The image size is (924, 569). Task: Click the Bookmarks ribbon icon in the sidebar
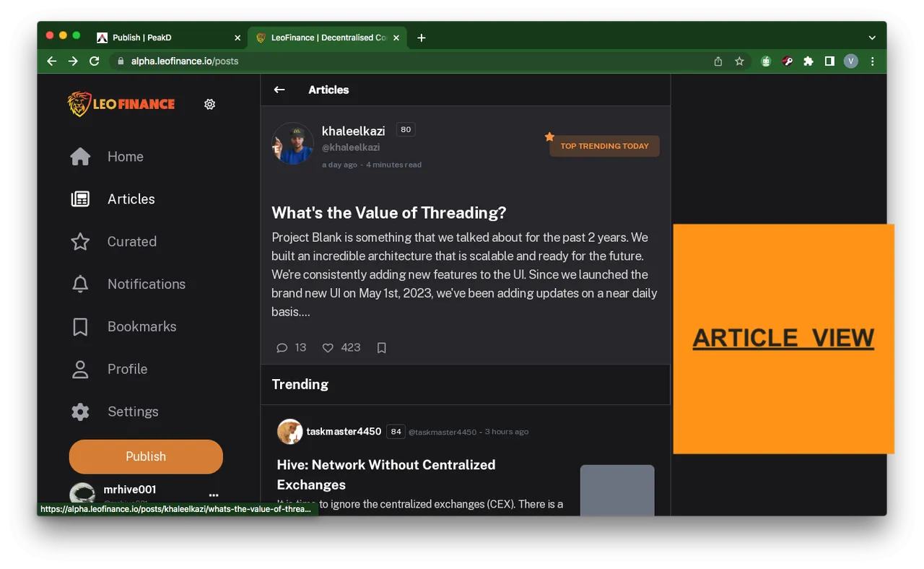click(x=80, y=326)
